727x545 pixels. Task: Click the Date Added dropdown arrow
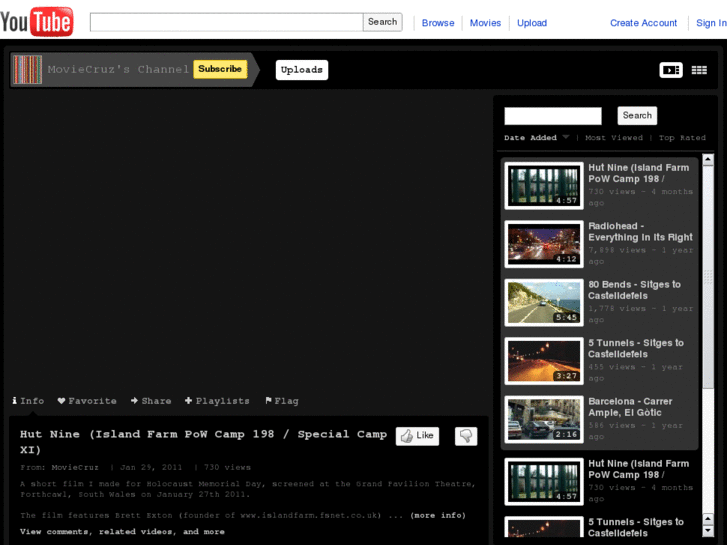(566, 137)
